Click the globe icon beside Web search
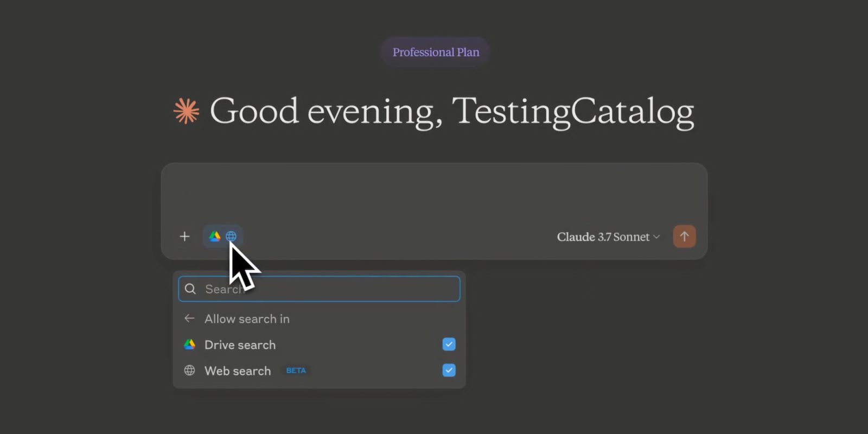Screen dimensions: 868x434 pyautogui.click(x=189, y=371)
